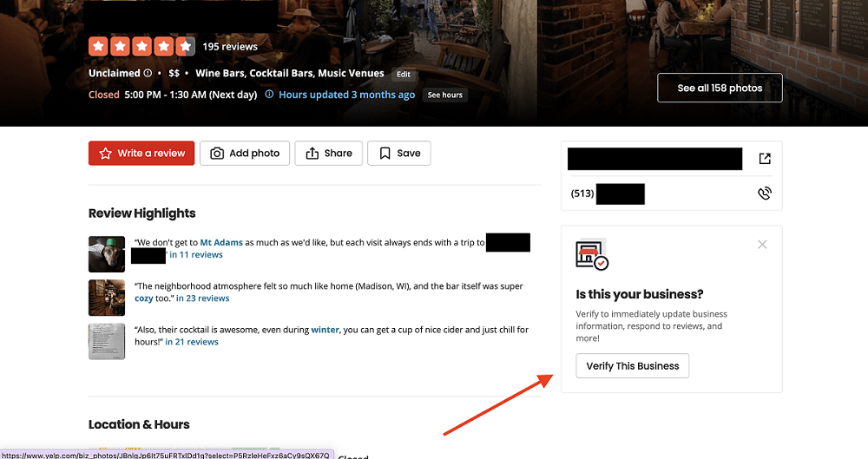Click the Wine Bars category link
Screen dimensions: 868x459
pos(220,73)
